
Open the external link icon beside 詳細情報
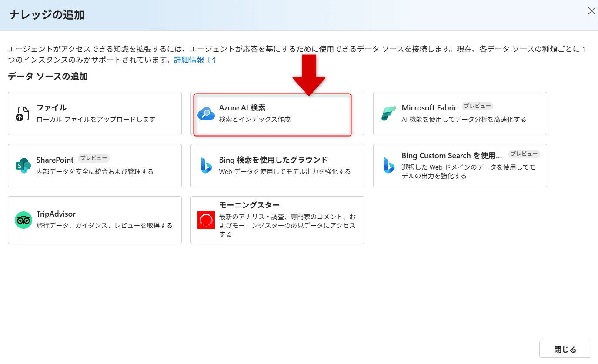pyautogui.click(x=212, y=59)
